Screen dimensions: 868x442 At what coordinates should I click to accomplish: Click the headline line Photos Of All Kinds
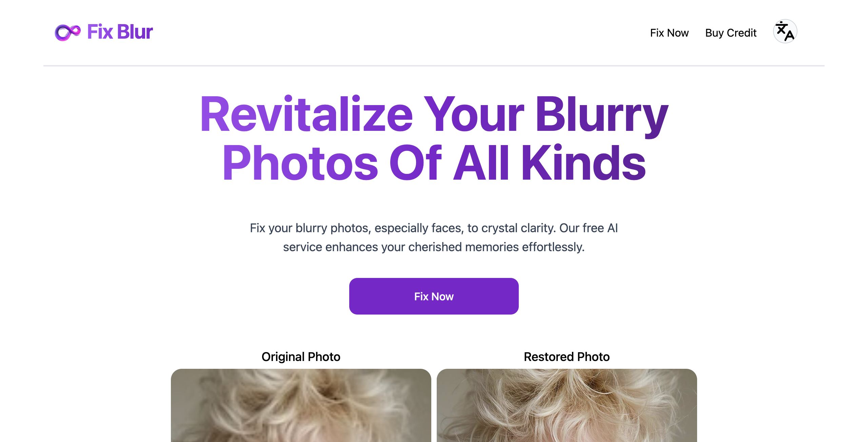(x=434, y=163)
